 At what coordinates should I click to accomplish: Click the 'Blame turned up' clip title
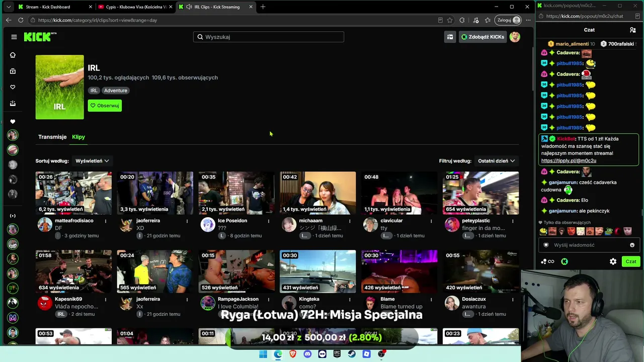click(401, 307)
